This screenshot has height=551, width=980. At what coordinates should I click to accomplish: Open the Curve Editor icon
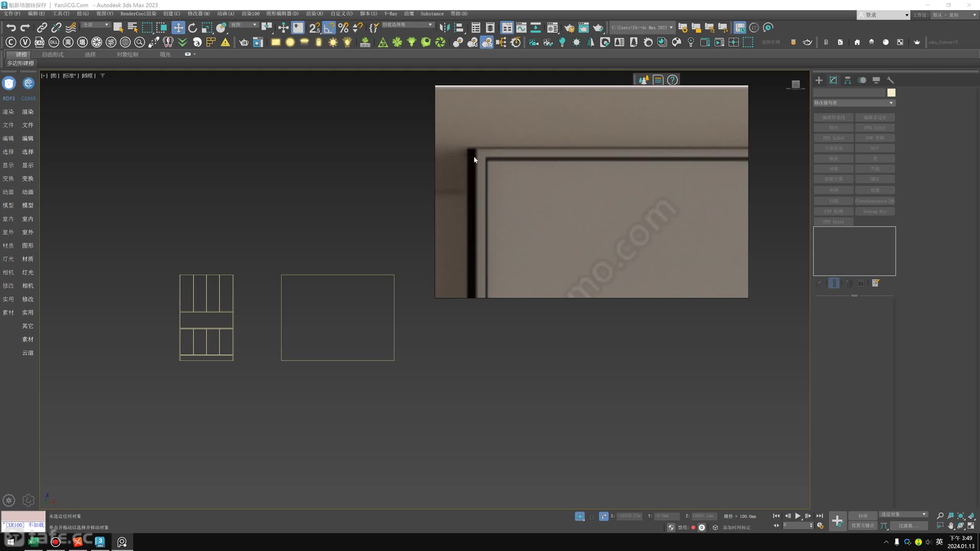(521, 28)
